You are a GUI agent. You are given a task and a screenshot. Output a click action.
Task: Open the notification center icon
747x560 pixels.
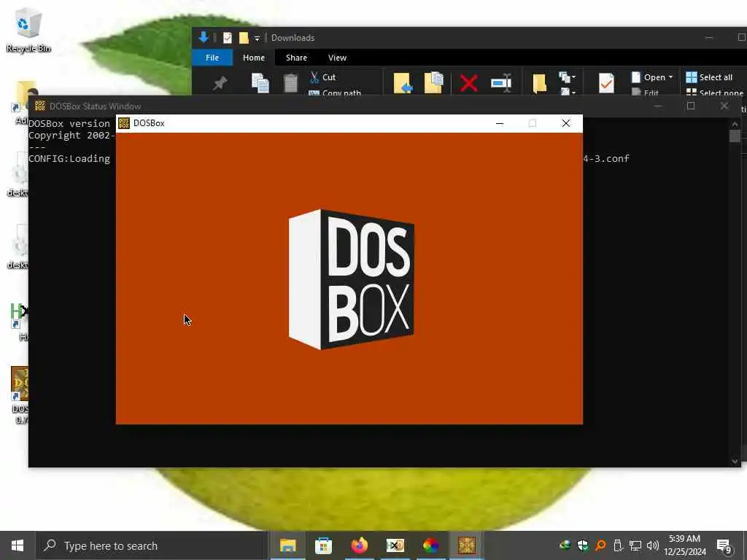(724, 545)
